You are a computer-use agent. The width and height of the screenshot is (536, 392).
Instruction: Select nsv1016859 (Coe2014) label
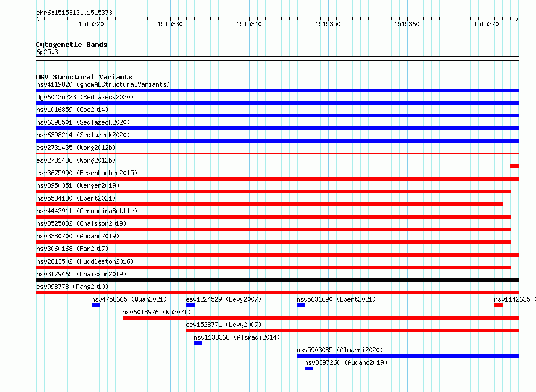pyautogui.click(x=72, y=110)
